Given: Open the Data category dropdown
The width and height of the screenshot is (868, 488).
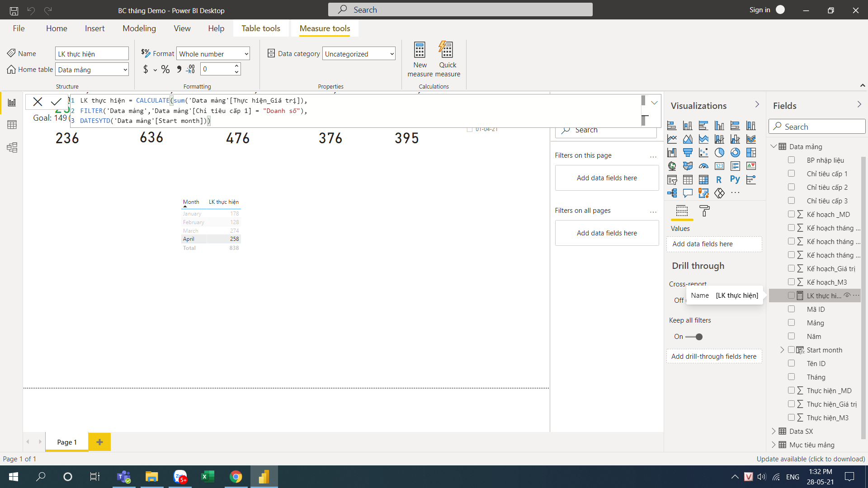Looking at the screenshot, I should [359, 54].
